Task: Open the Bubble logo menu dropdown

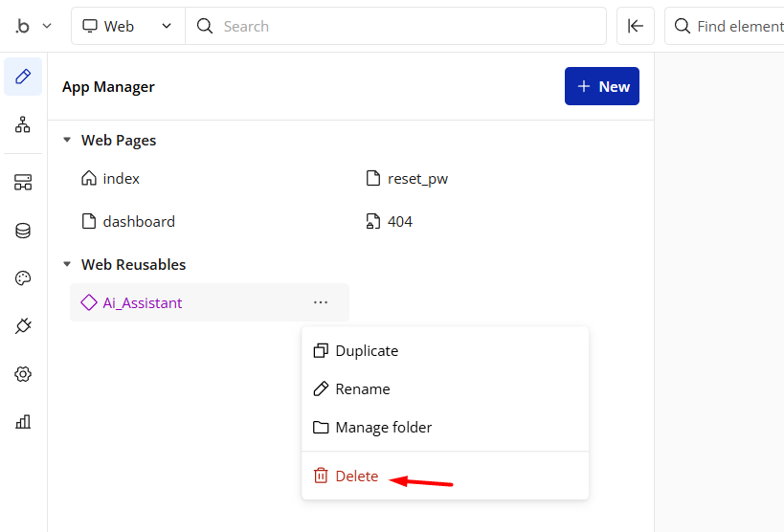Action: pos(34,27)
